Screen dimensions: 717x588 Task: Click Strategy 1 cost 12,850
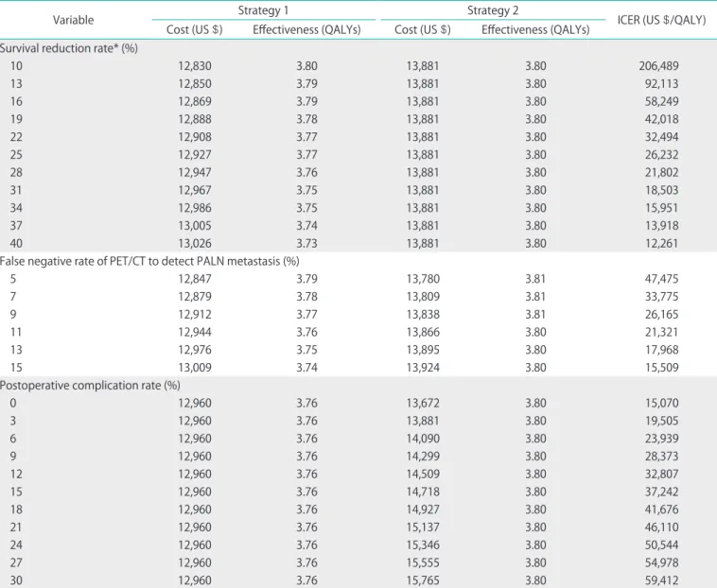195,84
